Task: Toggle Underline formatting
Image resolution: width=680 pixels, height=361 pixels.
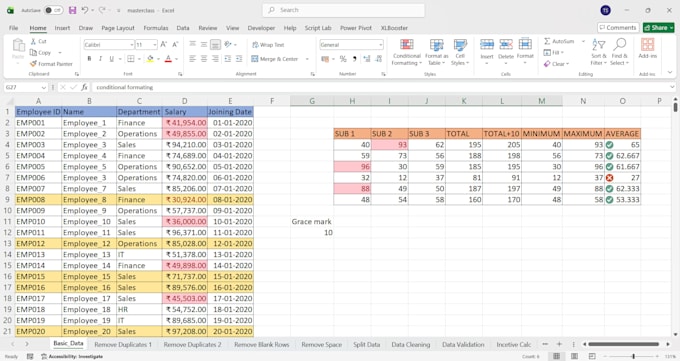Action: (111, 59)
